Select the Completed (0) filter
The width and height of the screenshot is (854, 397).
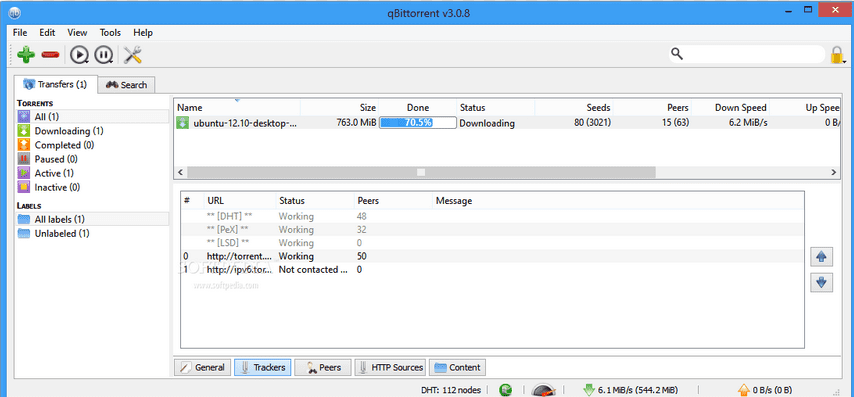(92, 145)
